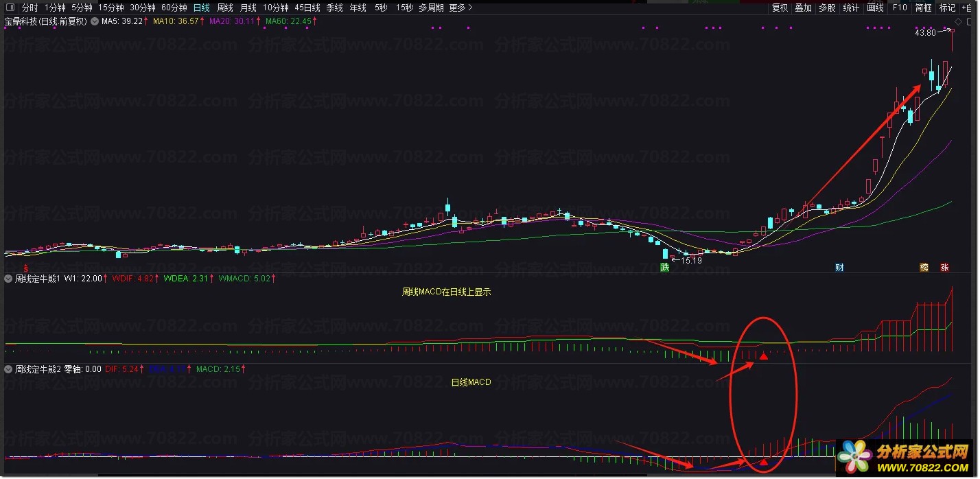Click the red triangle signal in weekly MACD panel
Image resolution: width=980 pixels, height=479 pixels.
tap(763, 356)
